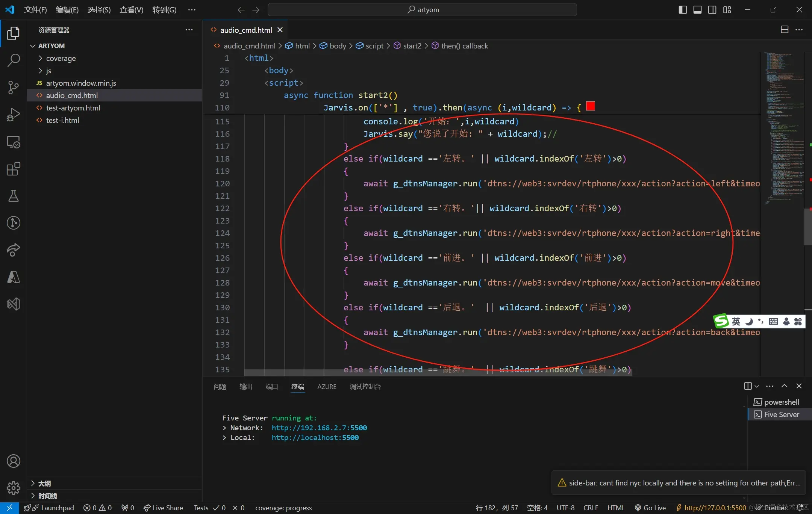812x514 pixels.
Task: Toggle primary side bar visibility
Action: tap(683, 10)
